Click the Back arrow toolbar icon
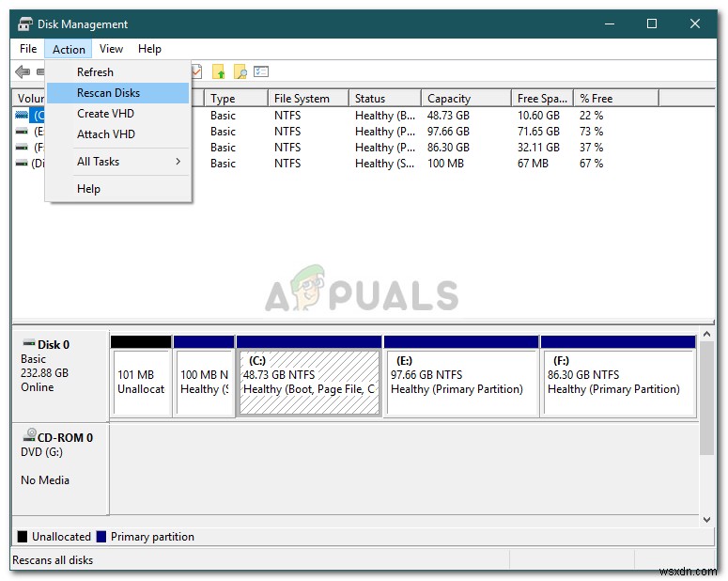The width and height of the screenshot is (728, 581). [23, 71]
